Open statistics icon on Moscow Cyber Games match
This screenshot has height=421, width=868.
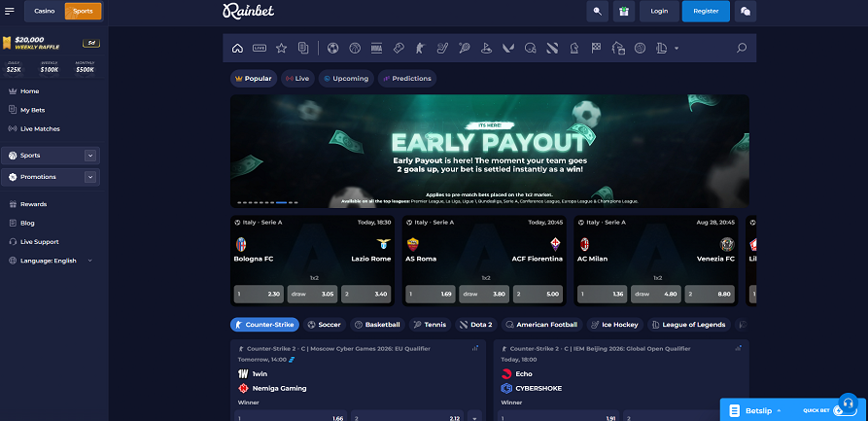tap(475, 348)
